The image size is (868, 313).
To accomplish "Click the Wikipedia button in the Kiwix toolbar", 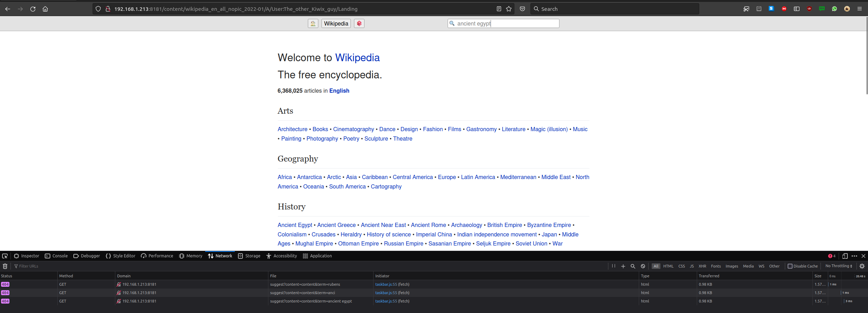I will coord(336,23).
